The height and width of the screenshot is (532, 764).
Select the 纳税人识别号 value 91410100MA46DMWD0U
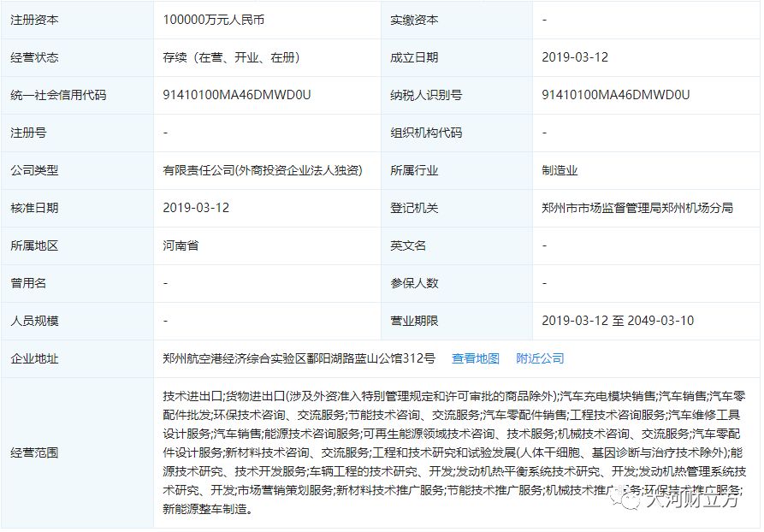click(616, 95)
